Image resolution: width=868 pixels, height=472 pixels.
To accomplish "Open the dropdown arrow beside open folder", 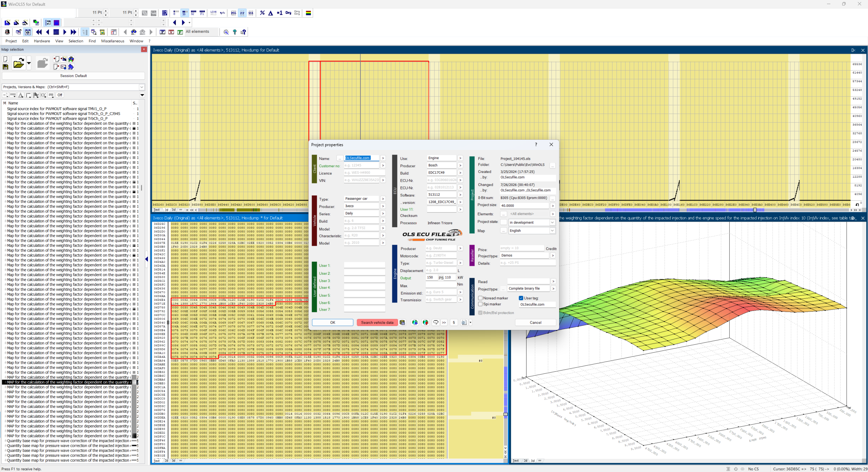I will [29, 63].
